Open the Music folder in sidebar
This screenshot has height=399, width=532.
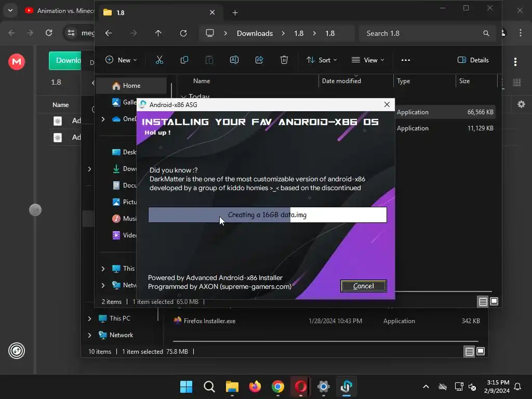[124, 219]
